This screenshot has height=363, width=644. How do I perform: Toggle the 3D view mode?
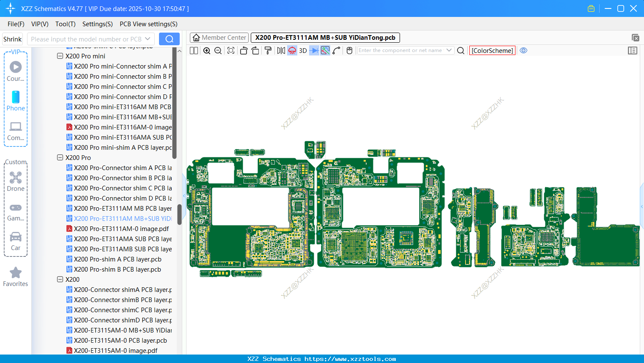coord(303,51)
